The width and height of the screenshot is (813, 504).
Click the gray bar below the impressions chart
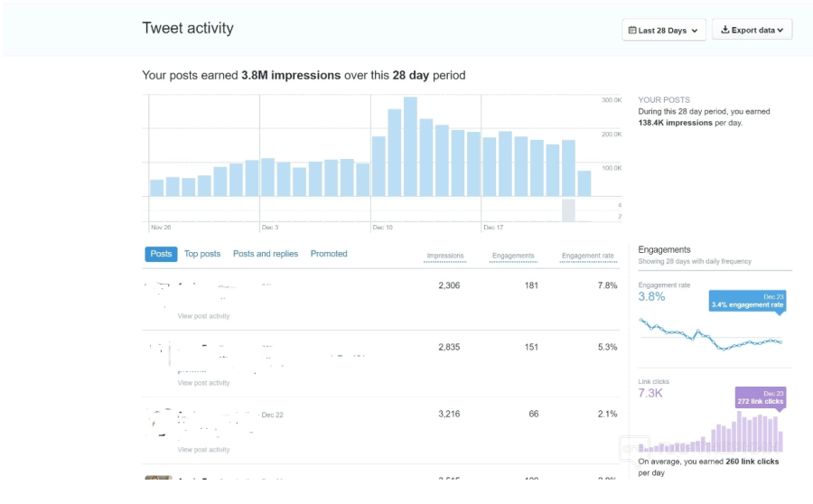(x=568, y=210)
